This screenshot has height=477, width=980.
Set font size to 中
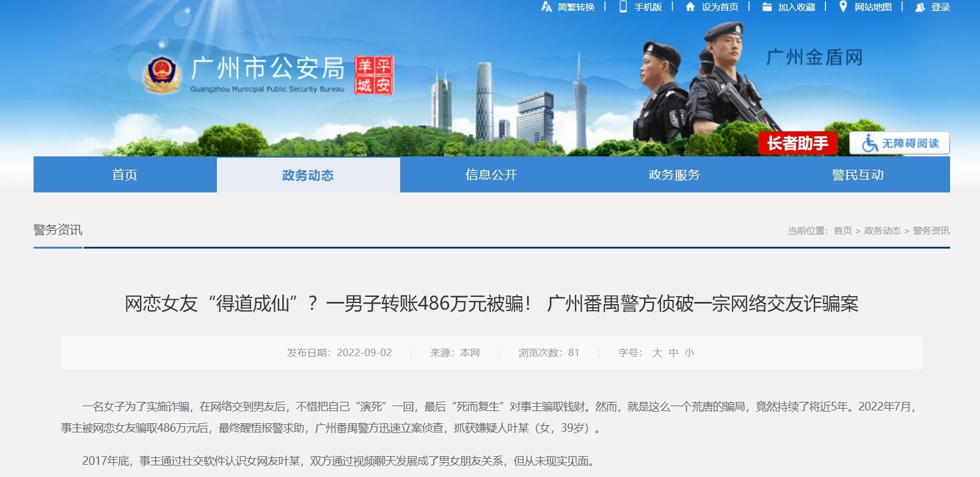tap(673, 353)
